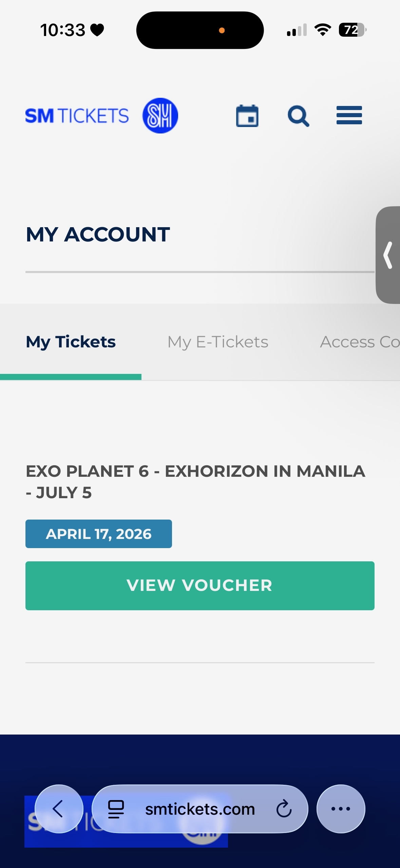
Task: Go back with browser back arrow
Action: tap(59, 809)
